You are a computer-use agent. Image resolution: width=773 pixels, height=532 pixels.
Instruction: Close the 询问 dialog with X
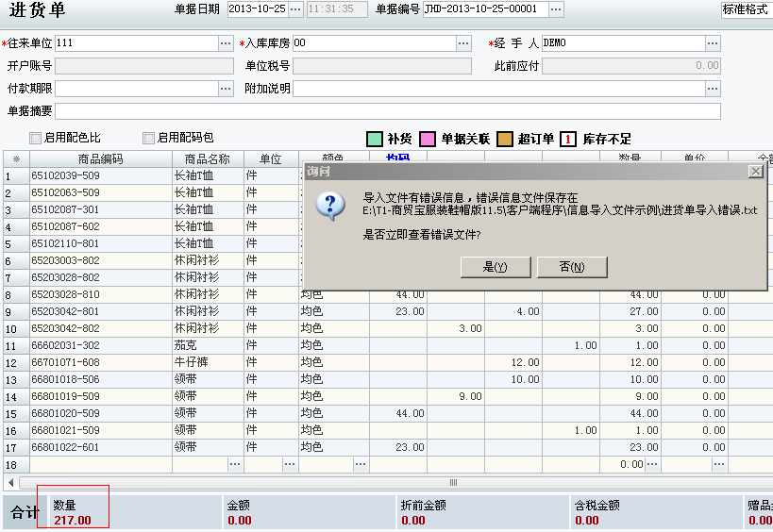[x=756, y=171]
